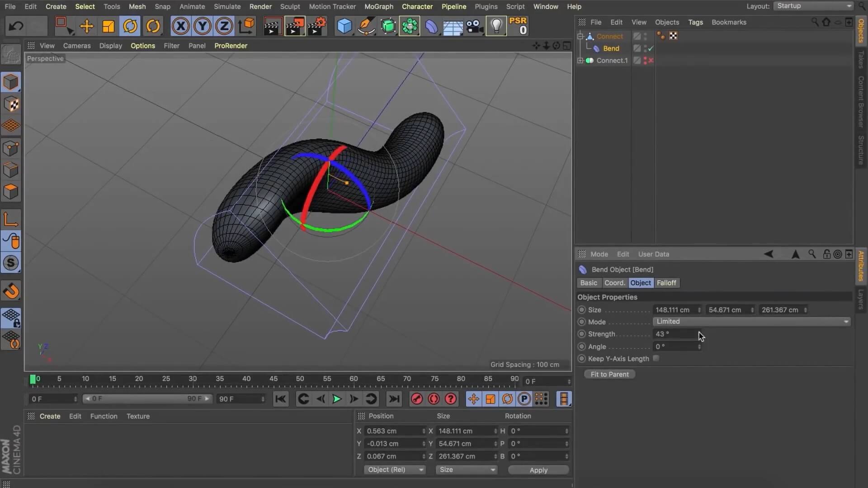Click the Render to Picture Viewer icon
Image resolution: width=868 pixels, height=488 pixels.
[x=294, y=26]
